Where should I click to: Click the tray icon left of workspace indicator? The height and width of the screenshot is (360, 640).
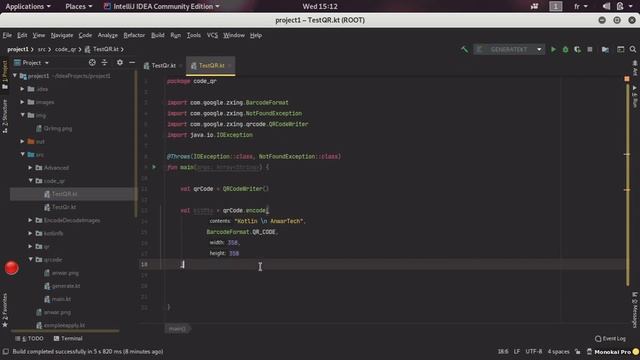coord(534,6)
